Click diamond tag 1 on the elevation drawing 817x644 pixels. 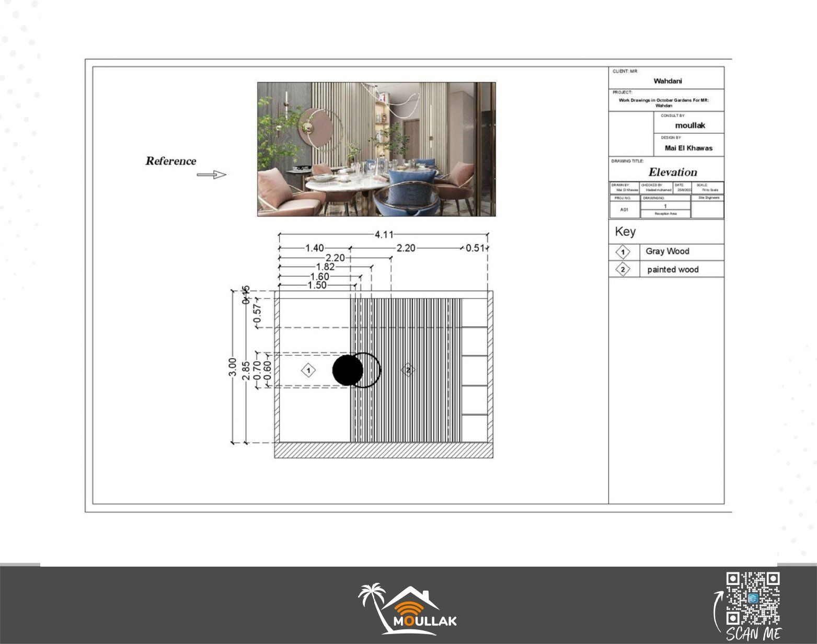(308, 371)
